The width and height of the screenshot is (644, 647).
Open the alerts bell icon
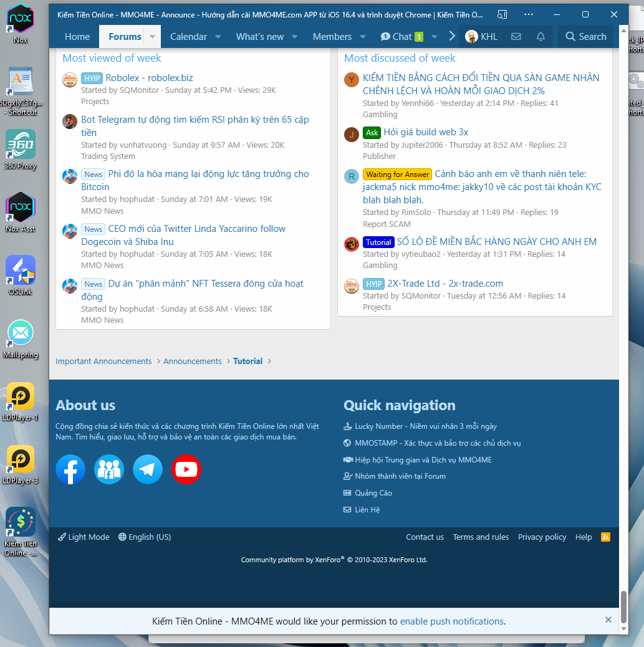pos(541,36)
